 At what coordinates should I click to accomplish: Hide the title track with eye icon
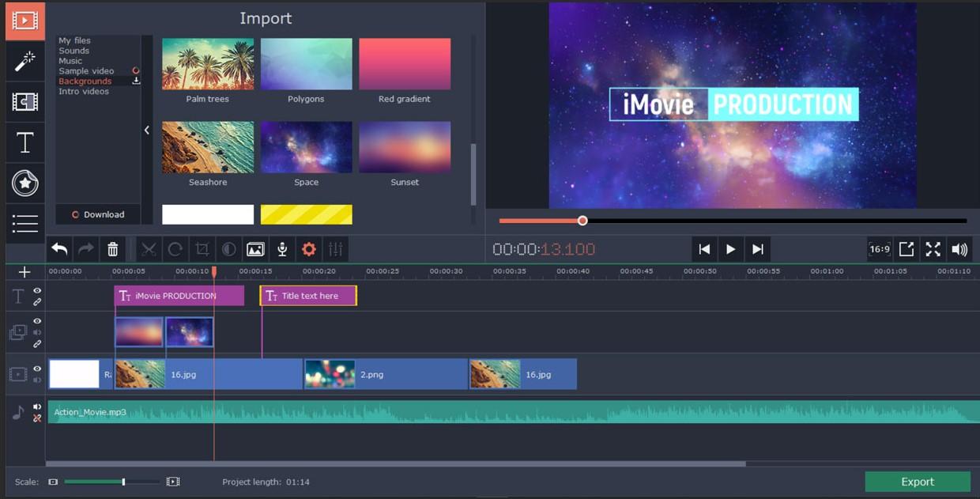37,291
